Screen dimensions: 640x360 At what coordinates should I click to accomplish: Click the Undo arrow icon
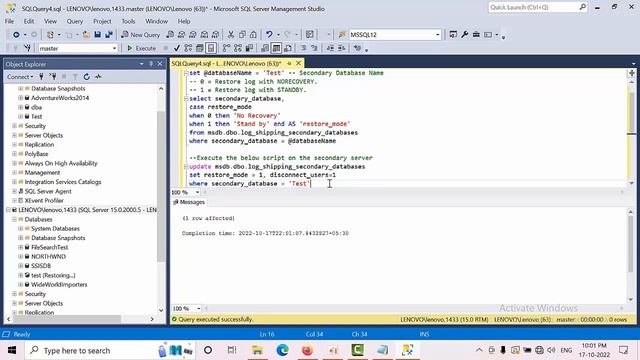[x=269, y=35]
